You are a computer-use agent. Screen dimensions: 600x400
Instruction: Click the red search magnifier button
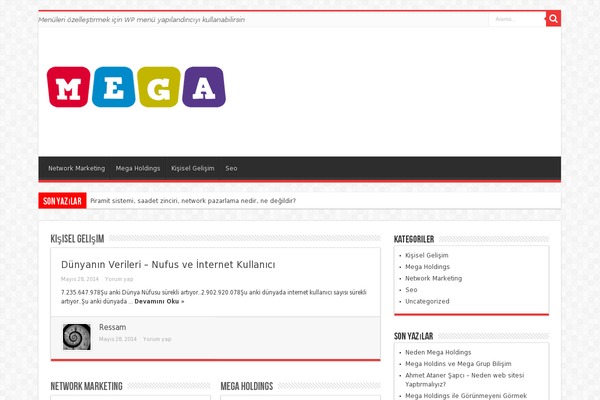tap(553, 19)
